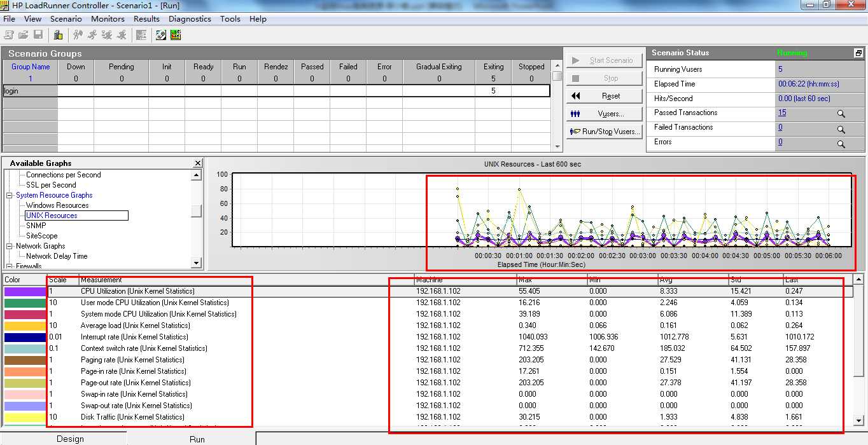Image resolution: width=868 pixels, height=445 pixels.
Task: Click the green User mode CPU color swatch
Action: point(24,303)
